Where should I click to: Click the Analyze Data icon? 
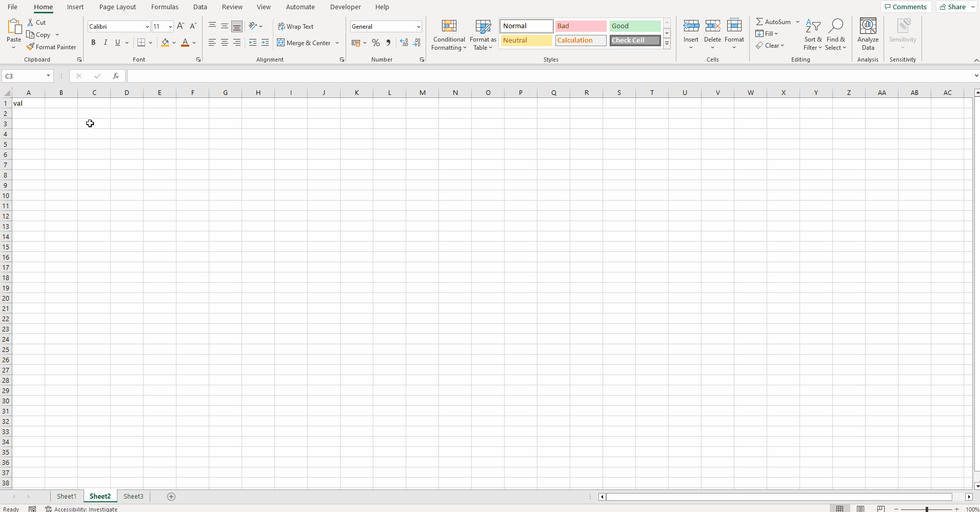(868, 35)
